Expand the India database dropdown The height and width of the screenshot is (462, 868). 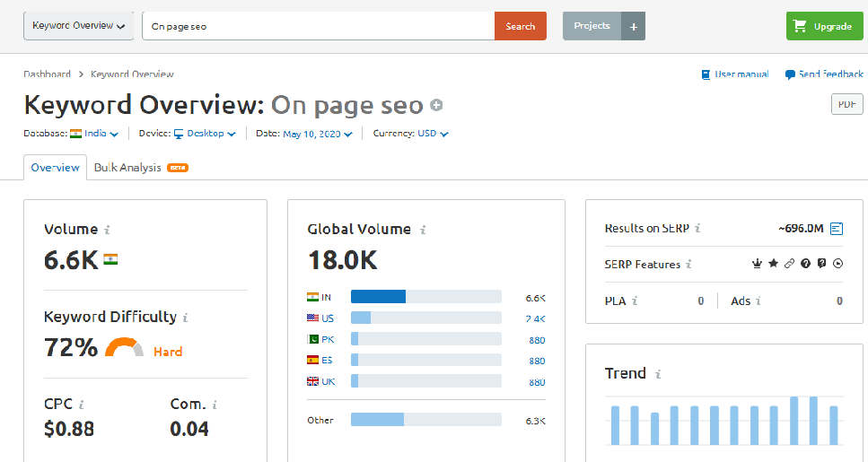pos(94,134)
